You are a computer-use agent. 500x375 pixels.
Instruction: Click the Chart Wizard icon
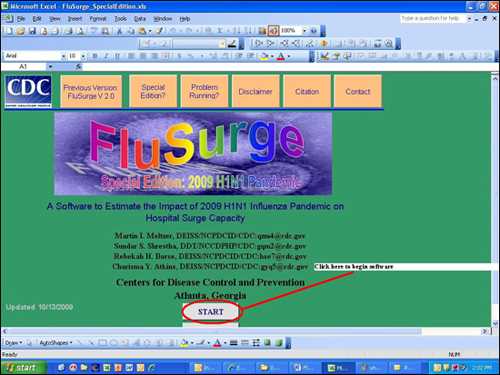pos(262,31)
